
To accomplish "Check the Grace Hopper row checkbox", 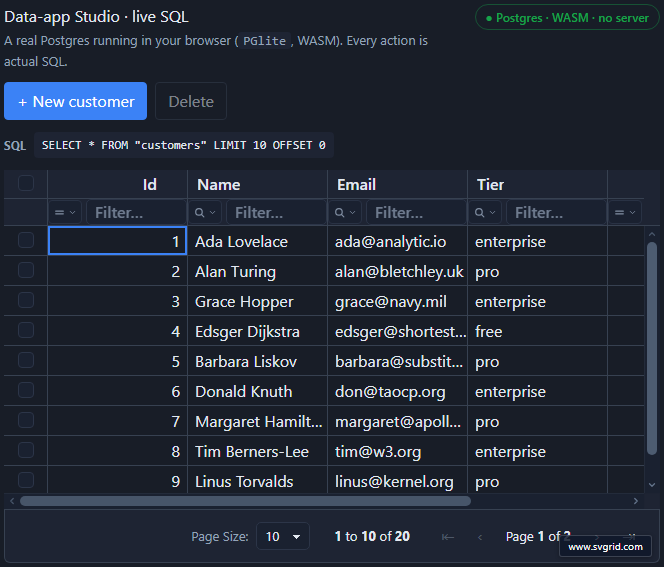I will [x=26, y=300].
